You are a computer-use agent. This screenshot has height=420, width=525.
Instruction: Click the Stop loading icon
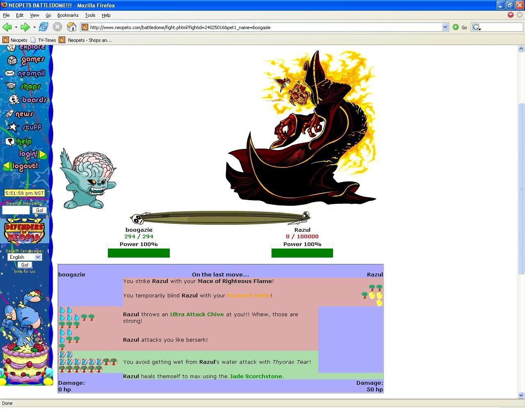(x=57, y=27)
